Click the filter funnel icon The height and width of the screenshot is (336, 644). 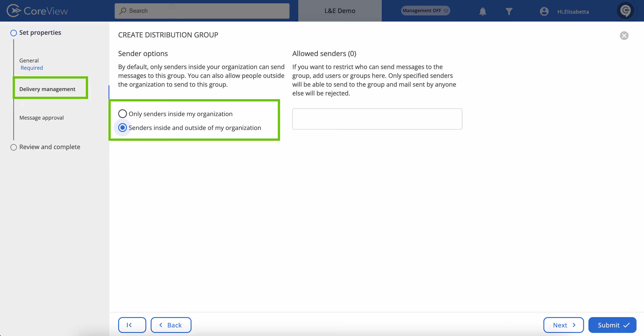point(509,11)
